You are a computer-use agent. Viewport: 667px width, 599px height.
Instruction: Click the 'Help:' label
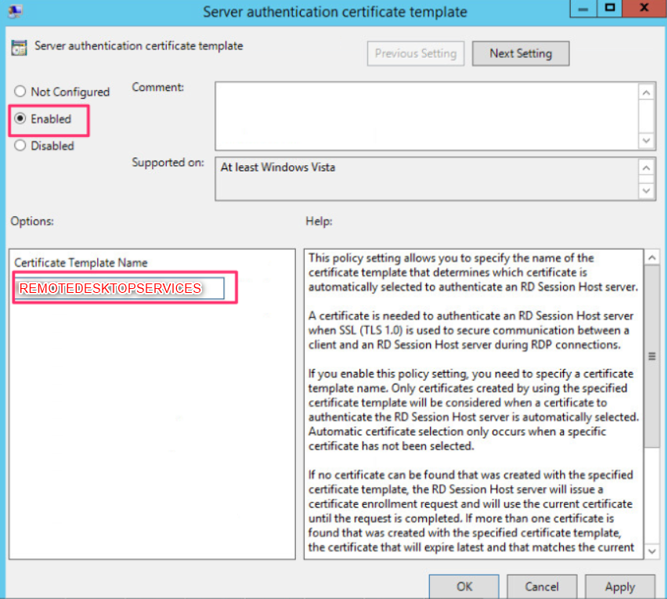319,221
